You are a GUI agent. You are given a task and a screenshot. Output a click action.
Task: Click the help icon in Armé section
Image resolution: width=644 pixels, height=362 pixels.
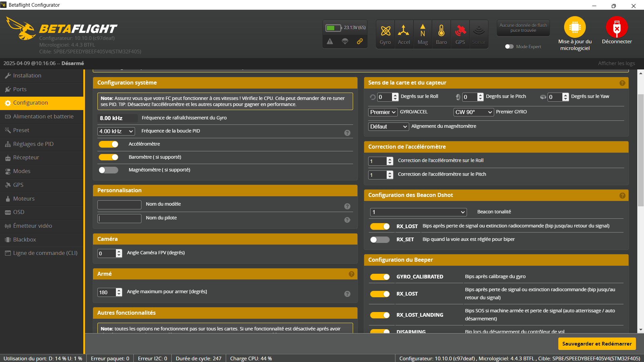click(x=351, y=274)
